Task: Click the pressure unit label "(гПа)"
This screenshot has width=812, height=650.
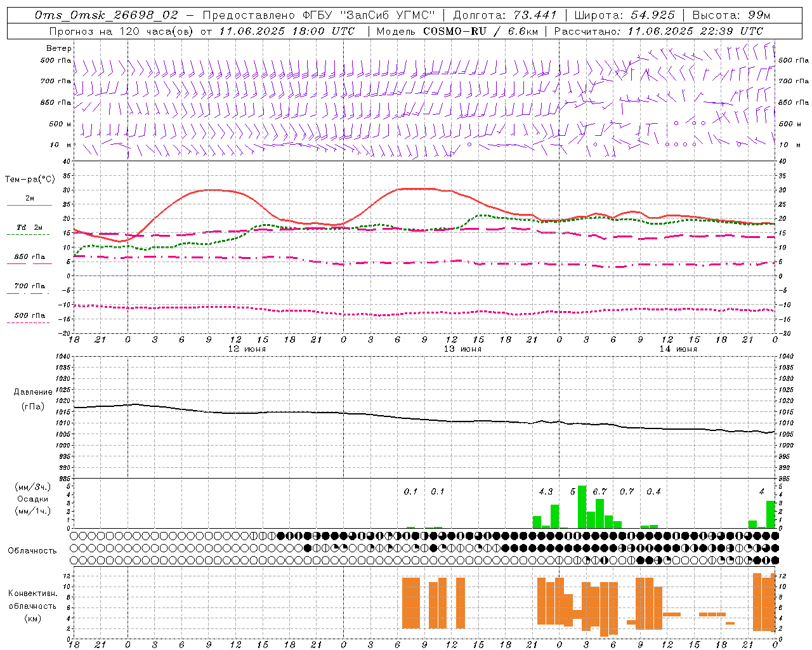Action: coord(33,406)
